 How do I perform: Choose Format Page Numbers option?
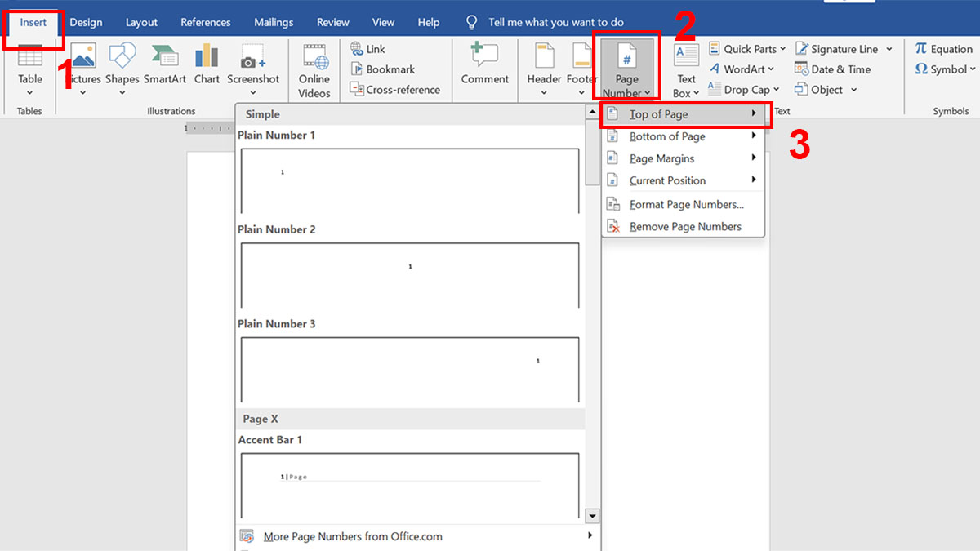tap(684, 204)
